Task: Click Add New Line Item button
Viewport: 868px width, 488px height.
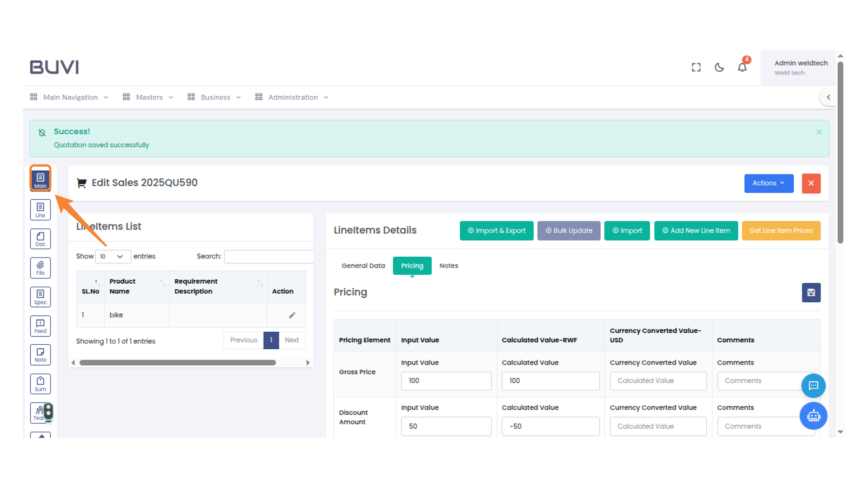Action: click(x=696, y=231)
